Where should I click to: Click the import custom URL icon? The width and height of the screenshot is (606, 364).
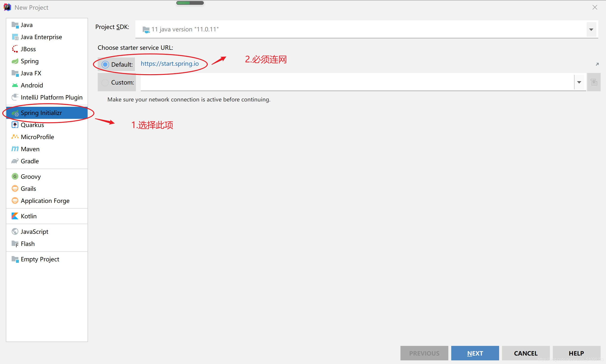point(594,82)
